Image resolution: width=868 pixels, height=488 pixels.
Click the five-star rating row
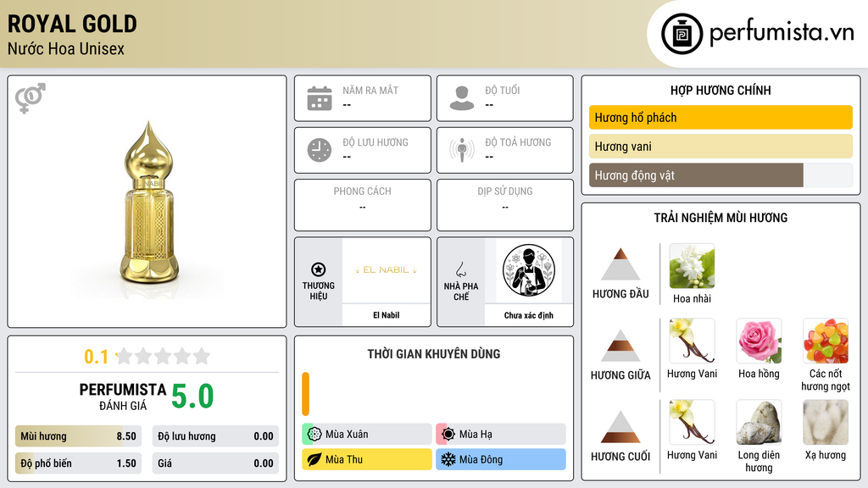[163, 356]
